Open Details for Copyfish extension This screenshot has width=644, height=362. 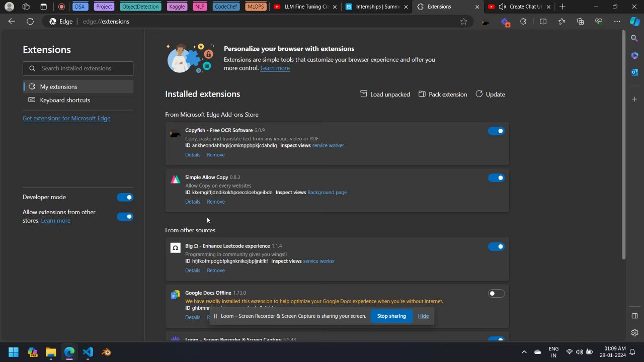[193, 155]
